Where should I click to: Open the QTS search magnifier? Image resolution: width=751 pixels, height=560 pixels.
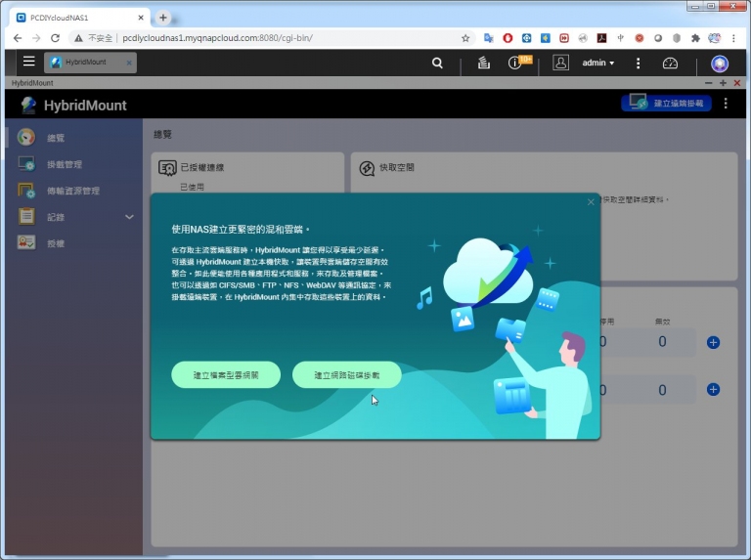(437, 63)
